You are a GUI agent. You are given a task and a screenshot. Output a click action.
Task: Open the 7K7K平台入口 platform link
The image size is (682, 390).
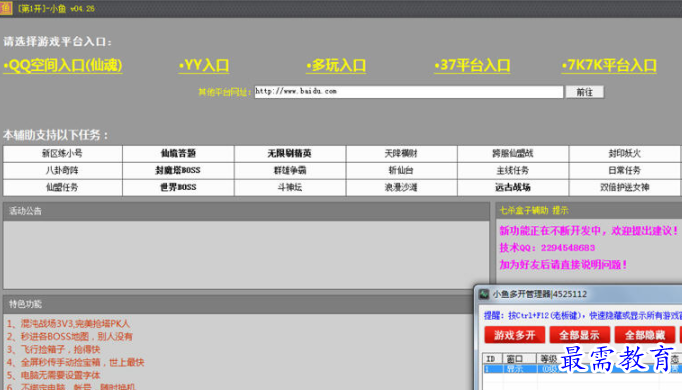coord(609,65)
